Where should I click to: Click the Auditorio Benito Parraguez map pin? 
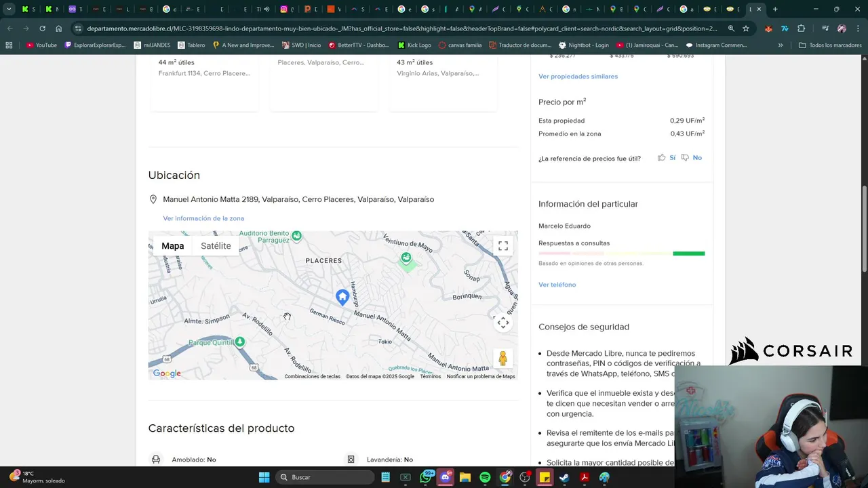click(296, 236)
